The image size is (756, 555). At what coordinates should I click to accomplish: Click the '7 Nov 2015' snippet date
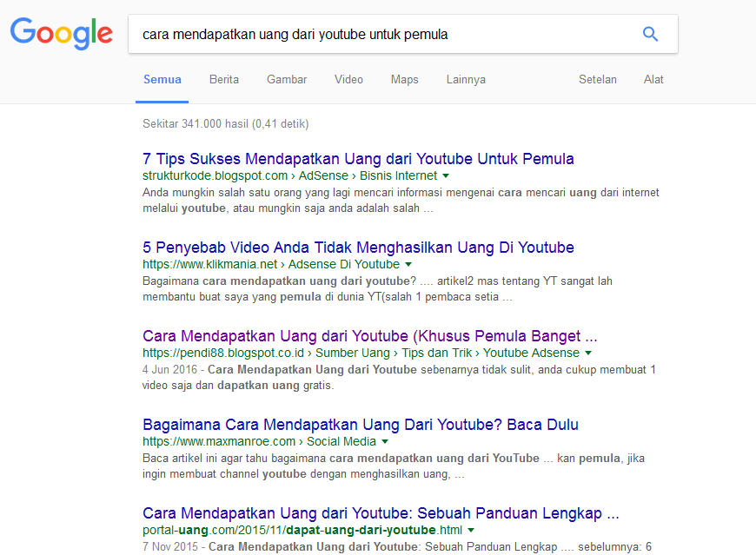pos(170,547)
